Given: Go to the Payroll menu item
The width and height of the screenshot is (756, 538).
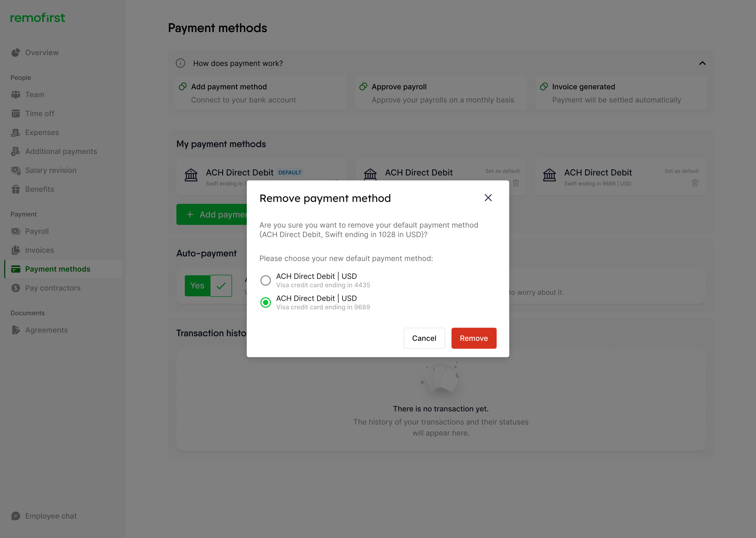Looking at the screenshot, I should (x=37, y=231).
